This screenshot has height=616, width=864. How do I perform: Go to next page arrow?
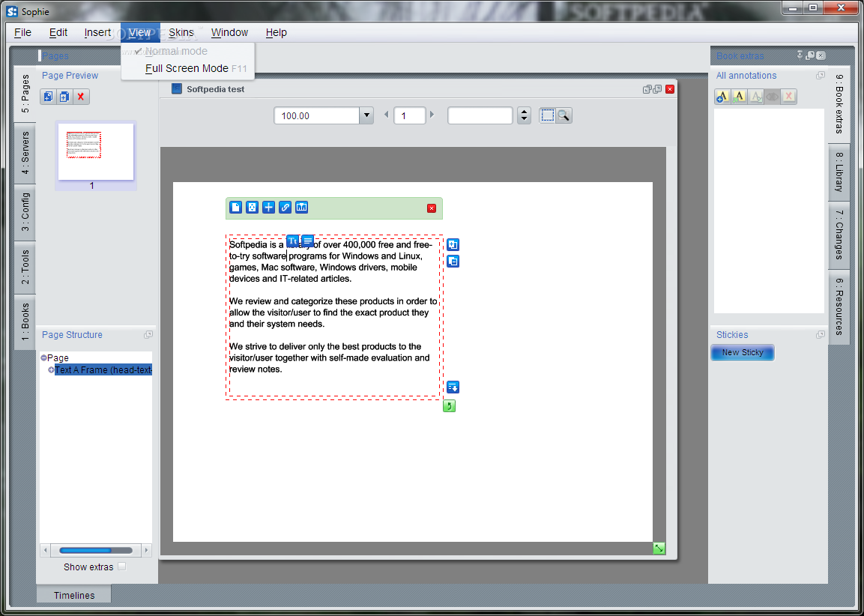[x=432, y=115]
